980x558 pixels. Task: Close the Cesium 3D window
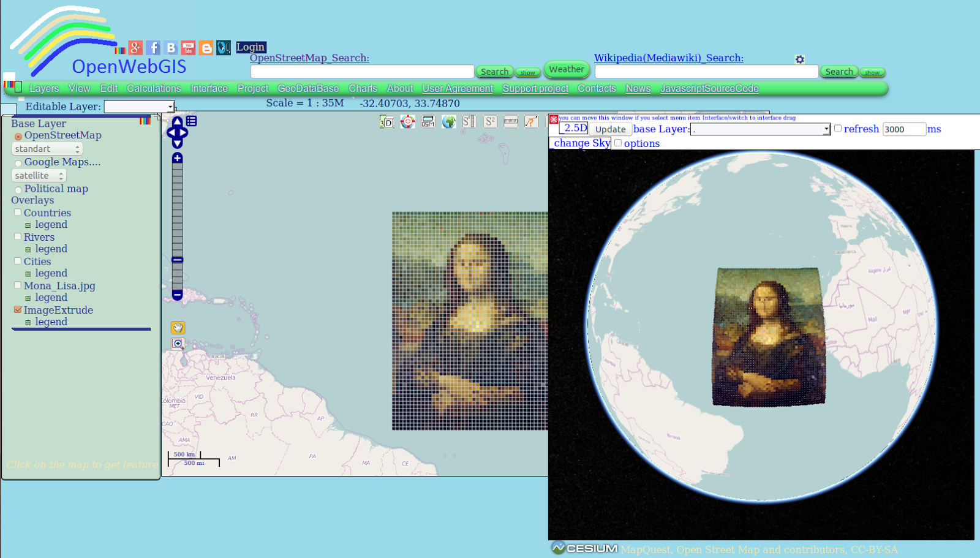pyautogui.click(x=554, y=119)
